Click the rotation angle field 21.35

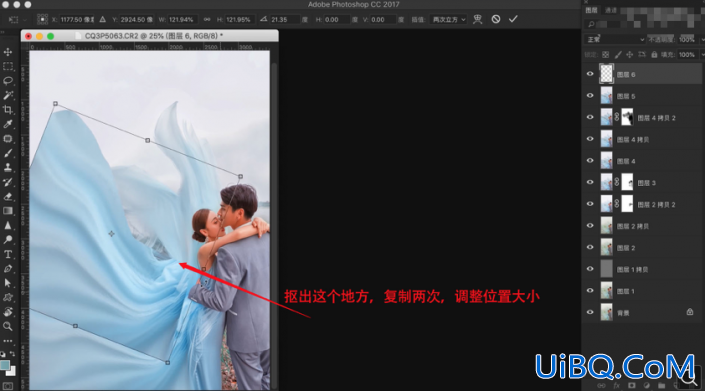(x=284, y=19)
